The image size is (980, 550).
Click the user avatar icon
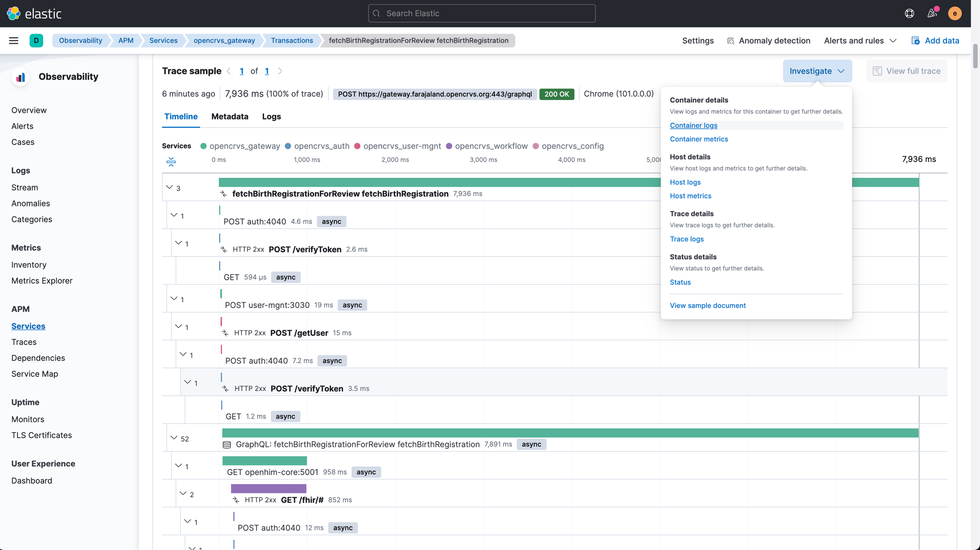coord(954,13)
